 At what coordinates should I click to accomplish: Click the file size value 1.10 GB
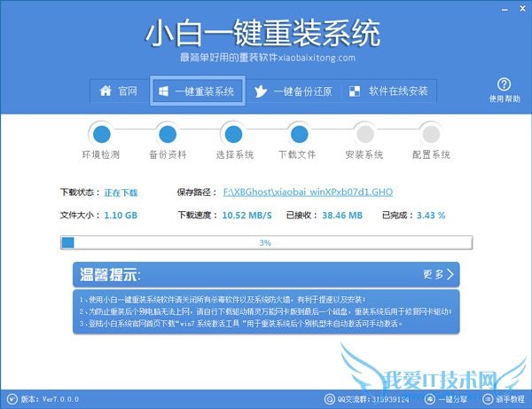(x=121, y=216)
